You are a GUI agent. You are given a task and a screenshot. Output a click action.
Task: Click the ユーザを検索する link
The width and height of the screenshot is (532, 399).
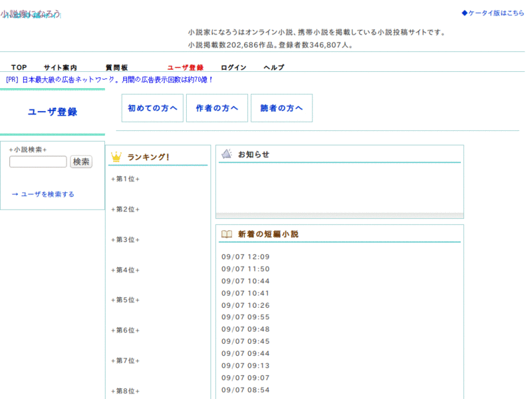[x=43, y=194]
